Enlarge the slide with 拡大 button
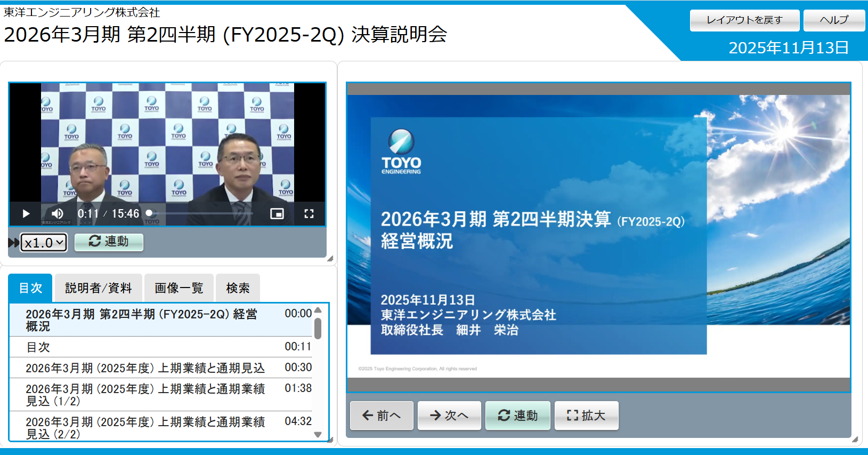The image size is (868, 455). [587, 416]
